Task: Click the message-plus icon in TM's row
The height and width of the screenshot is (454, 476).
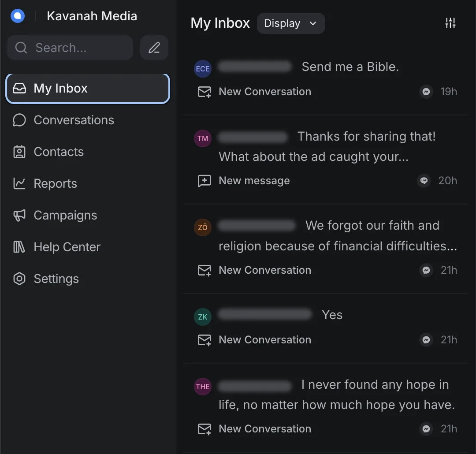Action: click(x=205, y=181)
